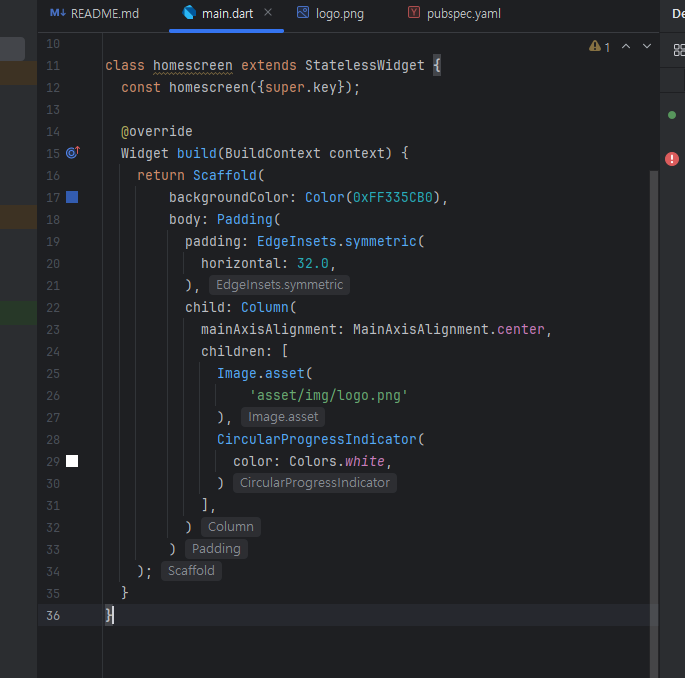
Task: Click the warning indicator showing 1
Action: pos(599,46)
